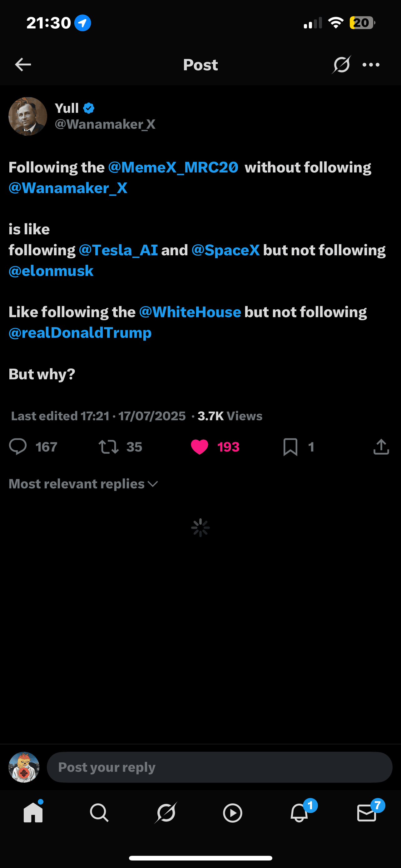The width and height of the screenshot is (401, 868).
Task: Open the Notifications bell tab
Action: tap(299, 813)
